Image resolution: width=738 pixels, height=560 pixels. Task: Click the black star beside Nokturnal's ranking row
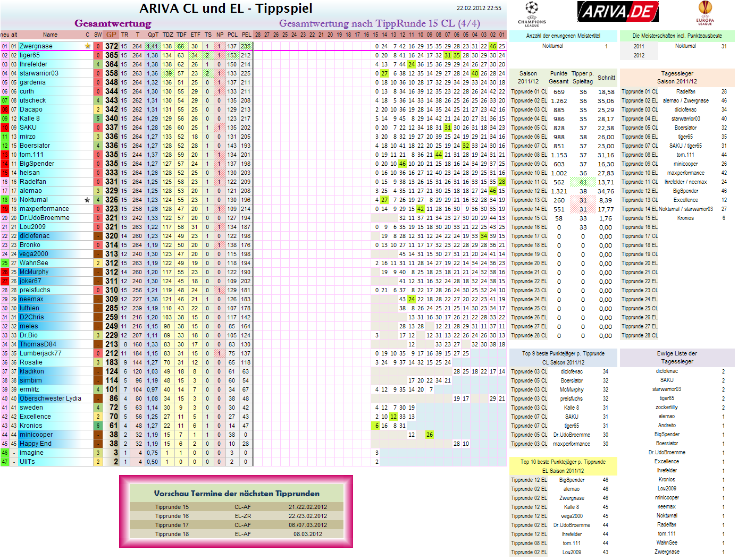click(x=87, y=200)
